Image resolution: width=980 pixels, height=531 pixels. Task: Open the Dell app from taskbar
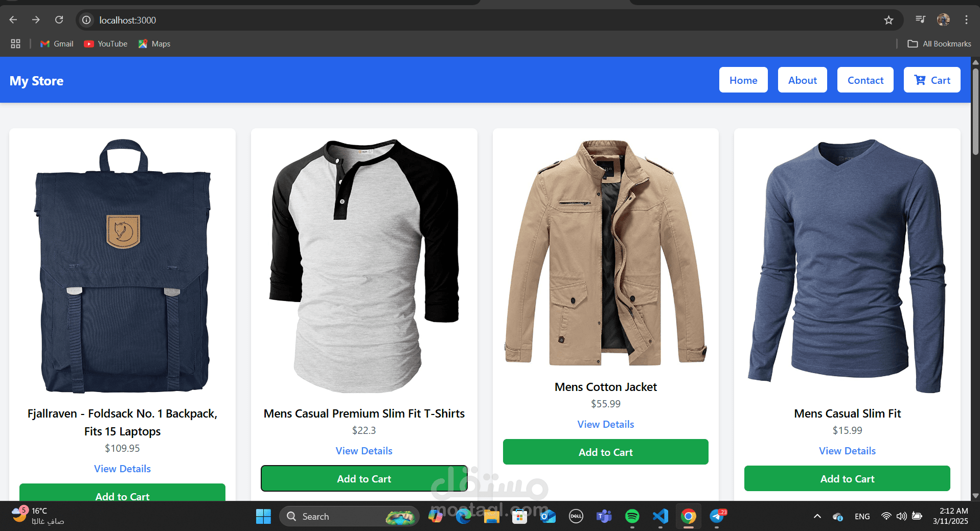coord(576,516)
